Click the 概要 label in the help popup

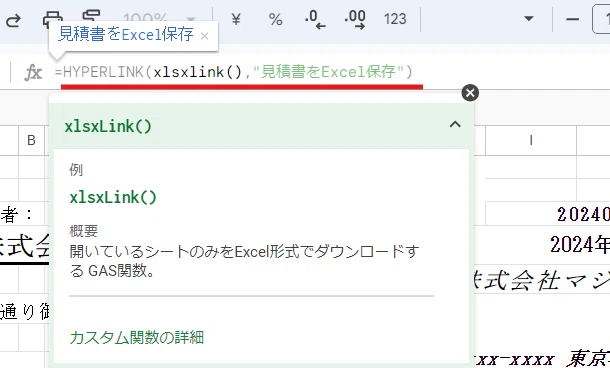point(83,231)
